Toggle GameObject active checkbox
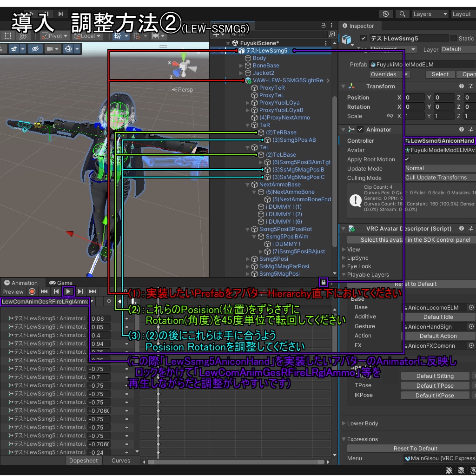This screenshot has height=476, width=476. click(363, 38)
